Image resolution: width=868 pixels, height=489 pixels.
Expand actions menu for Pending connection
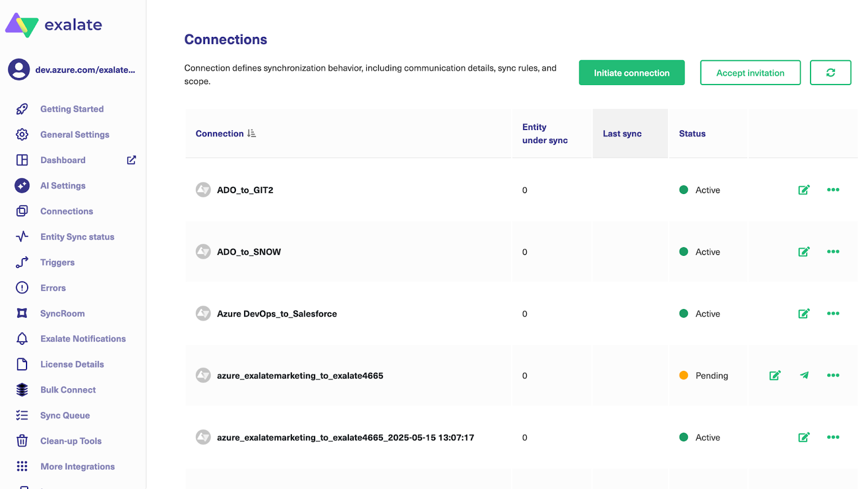(833, 375)
